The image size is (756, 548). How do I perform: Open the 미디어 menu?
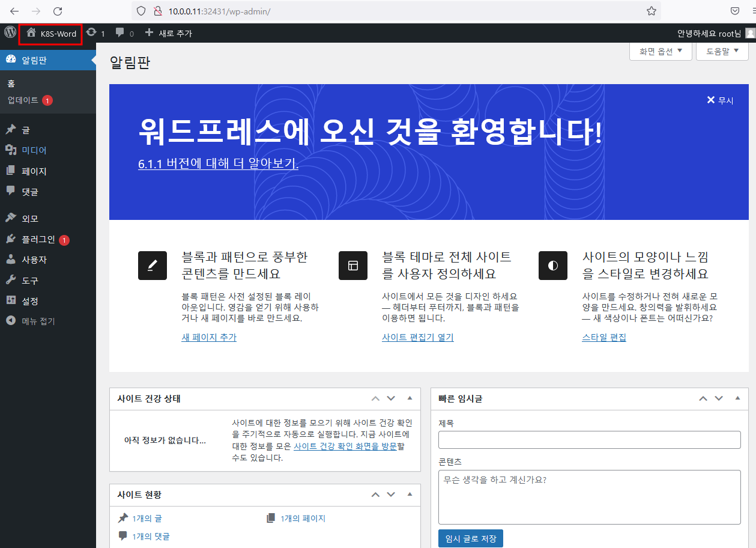tap(48, 150)
